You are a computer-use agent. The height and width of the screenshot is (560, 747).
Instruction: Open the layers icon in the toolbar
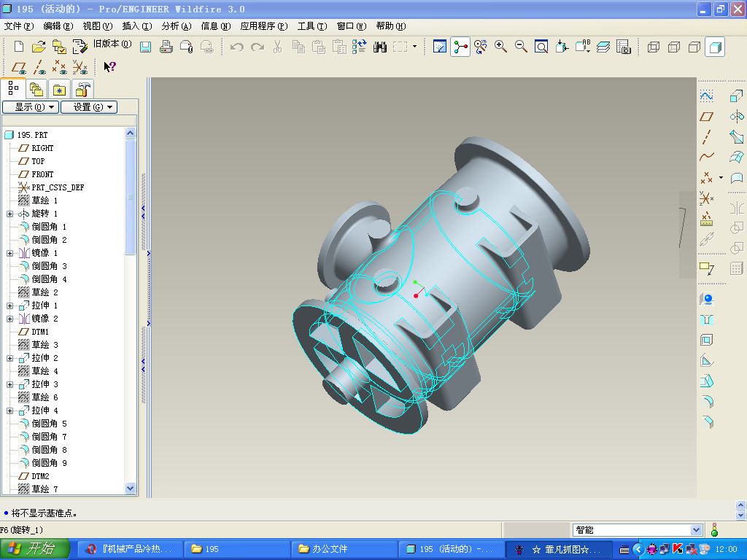coord(603,47)
